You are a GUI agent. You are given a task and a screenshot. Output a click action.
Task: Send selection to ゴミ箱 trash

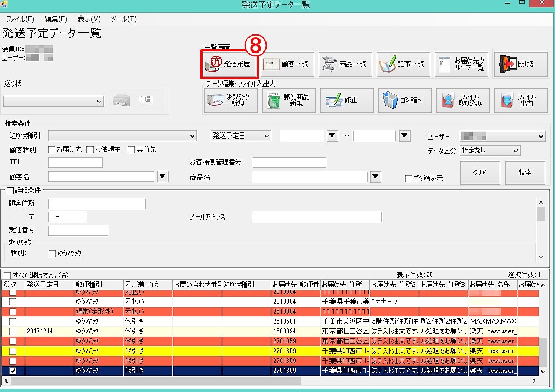[x=404, y=101]
